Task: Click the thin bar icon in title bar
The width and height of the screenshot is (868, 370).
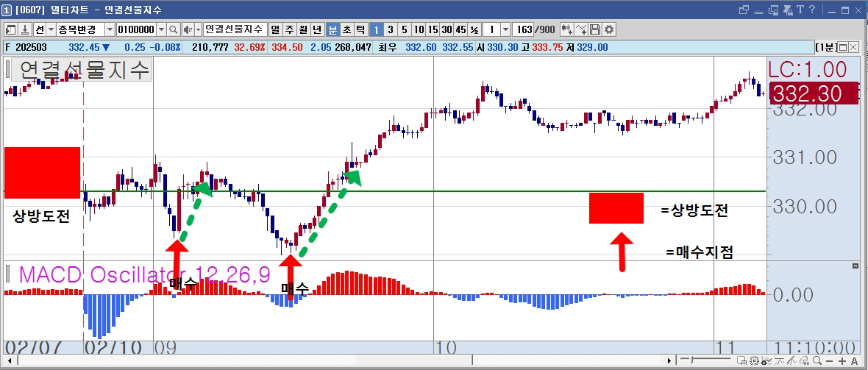Action: coord(758,13)
